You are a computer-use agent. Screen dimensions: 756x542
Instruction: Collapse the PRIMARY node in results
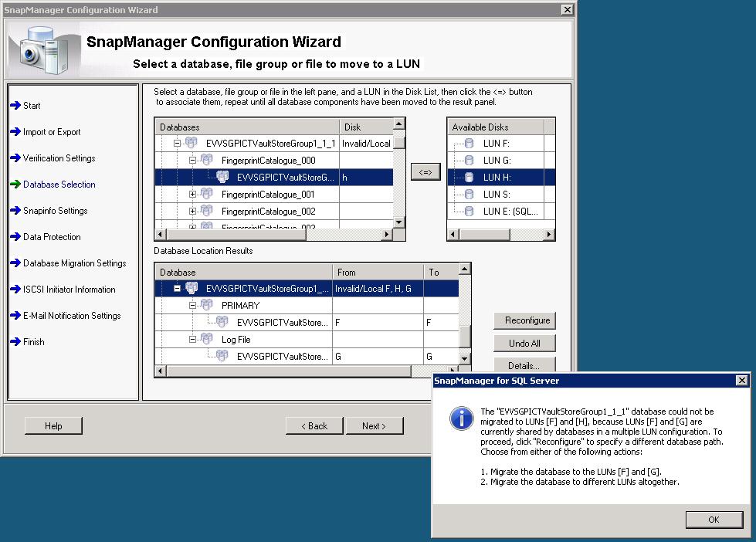192,306
